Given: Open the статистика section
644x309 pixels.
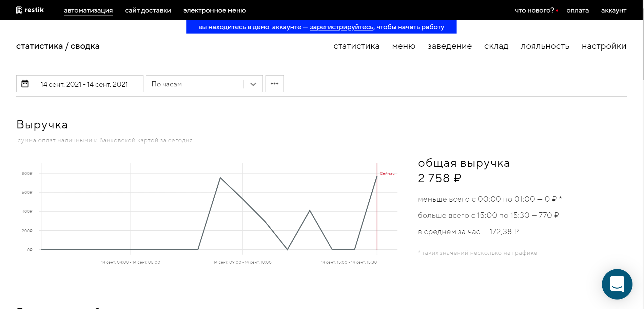Looking at the screenshot, I should click(356, 46).
